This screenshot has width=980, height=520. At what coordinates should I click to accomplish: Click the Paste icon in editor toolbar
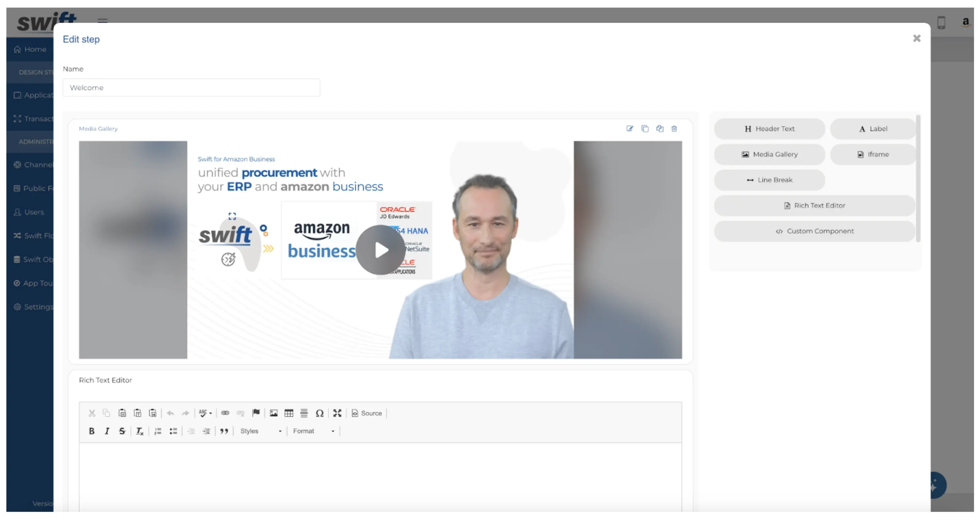(x=122, y=413)
